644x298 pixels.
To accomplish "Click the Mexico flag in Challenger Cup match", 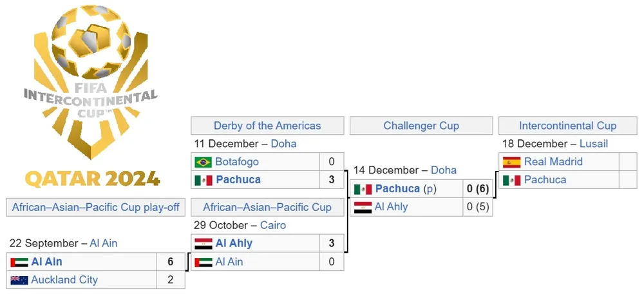I will pos(363,189).
